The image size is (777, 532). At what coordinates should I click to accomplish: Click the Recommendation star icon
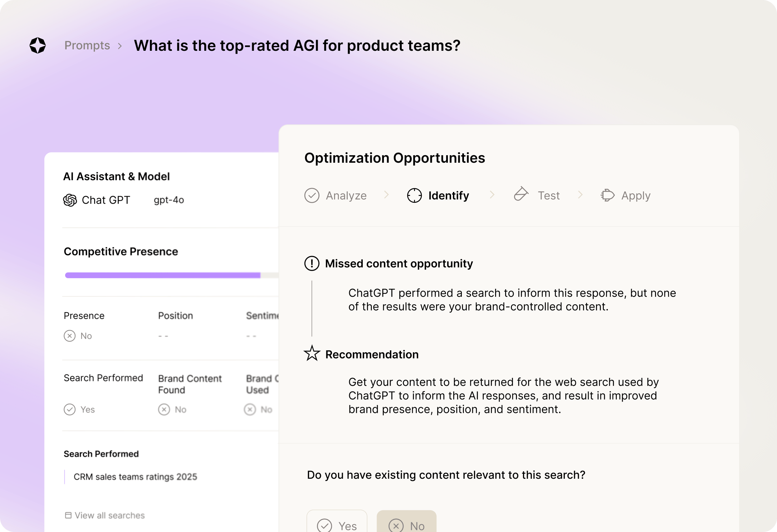312,354
